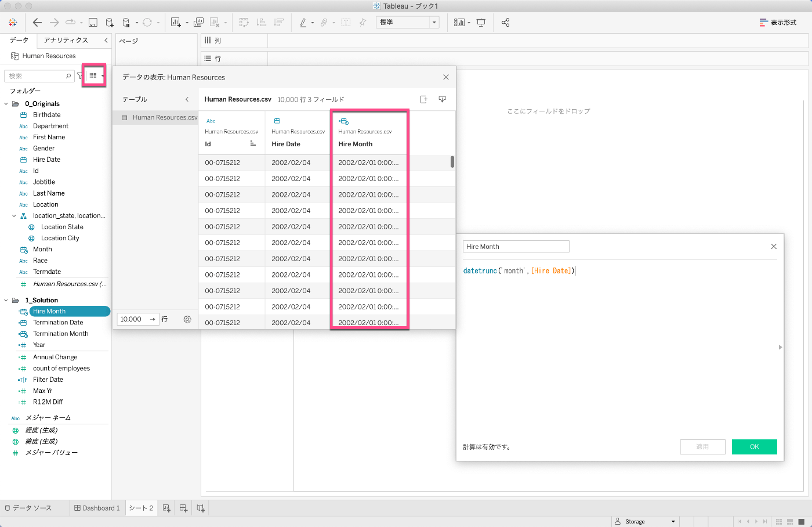Close the データの表示 view data dialog
Viewport: 812px width, 527px height.
(x=446, y=77)
